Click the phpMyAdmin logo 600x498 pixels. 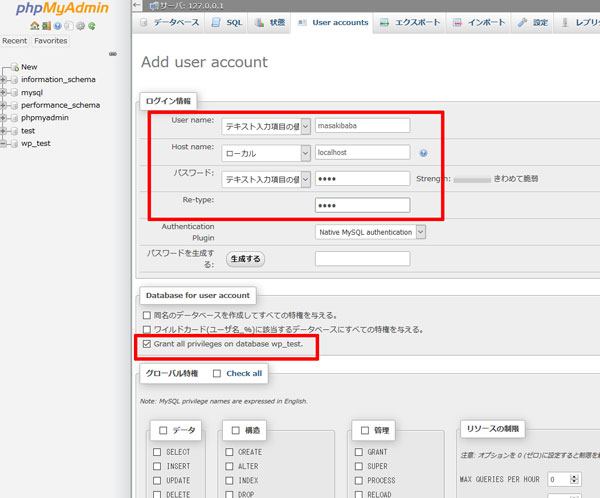62,8
